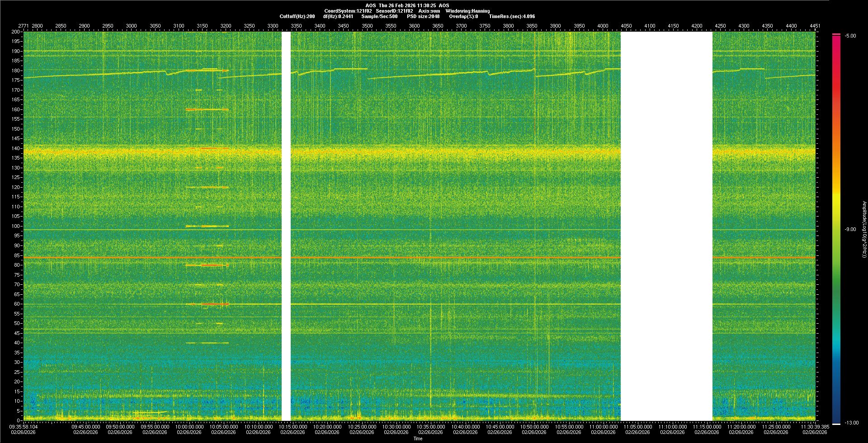Click the 11:30:39.385 end time label
Viewport: 868px width, 443px height.
[x=814, y=426]
